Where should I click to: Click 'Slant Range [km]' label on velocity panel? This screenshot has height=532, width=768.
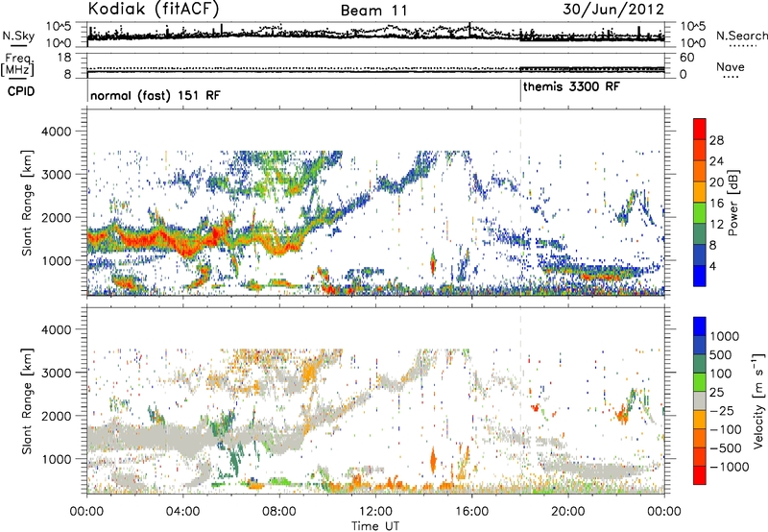27,400
